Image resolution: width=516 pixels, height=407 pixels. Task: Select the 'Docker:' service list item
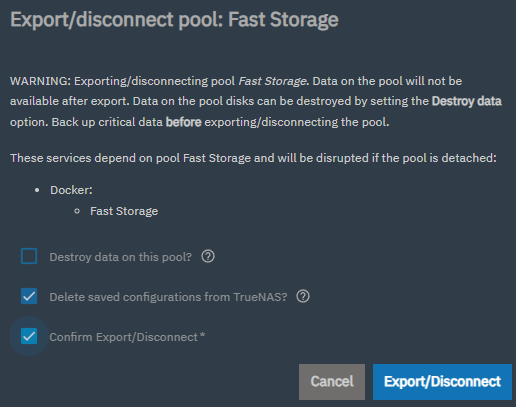(x=71, y=190)
